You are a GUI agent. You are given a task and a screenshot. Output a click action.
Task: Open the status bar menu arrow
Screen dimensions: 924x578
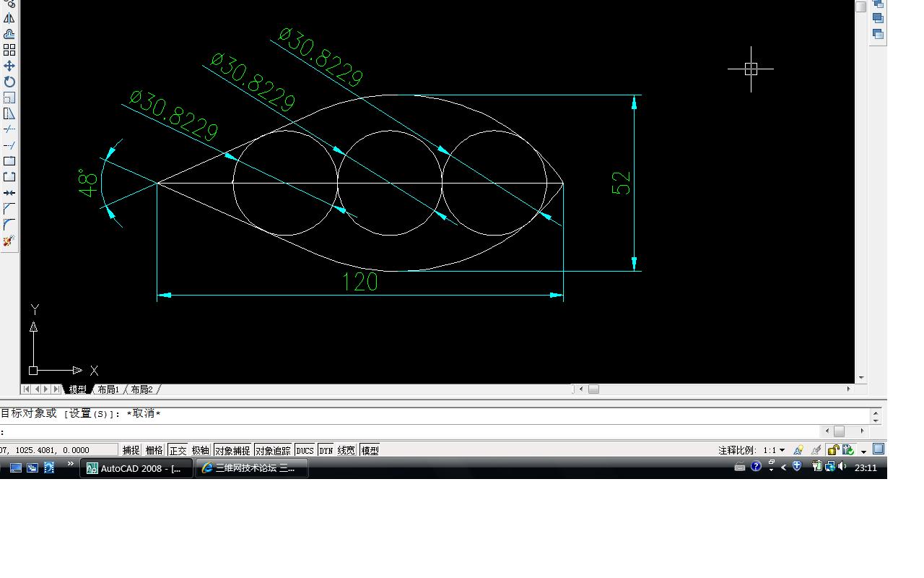[863, 451]
